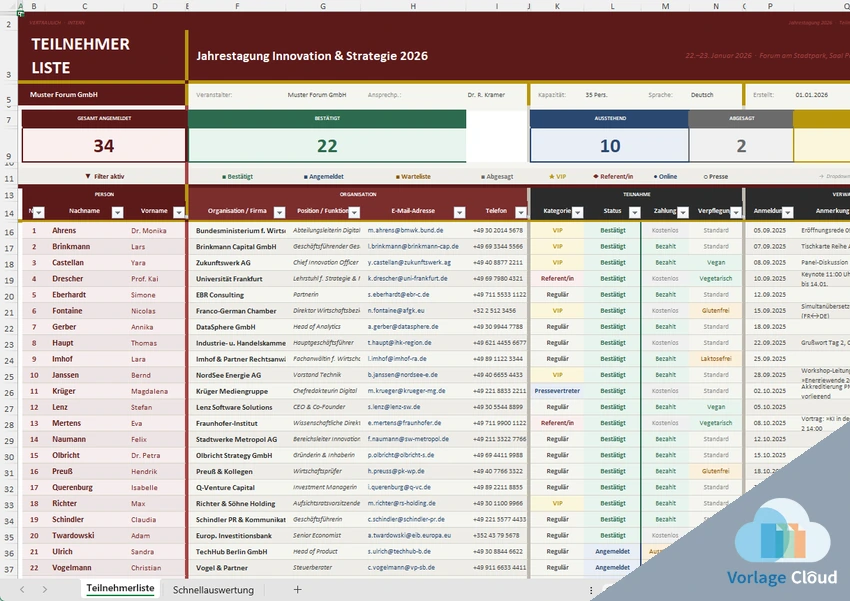This screenshot has height=601, width=850.
Task: Click the Abgesagt count cell showing 2
Action: click(741, 146)
